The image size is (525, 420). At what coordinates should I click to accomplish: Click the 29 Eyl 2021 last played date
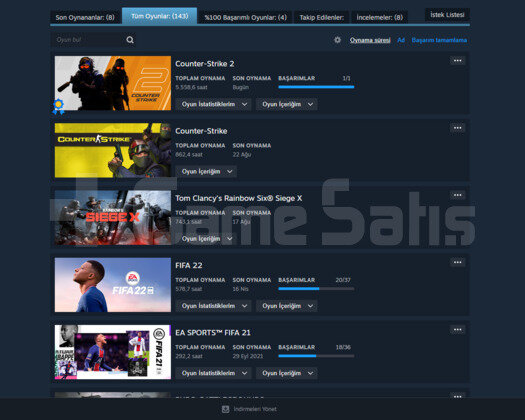point(248,356)
